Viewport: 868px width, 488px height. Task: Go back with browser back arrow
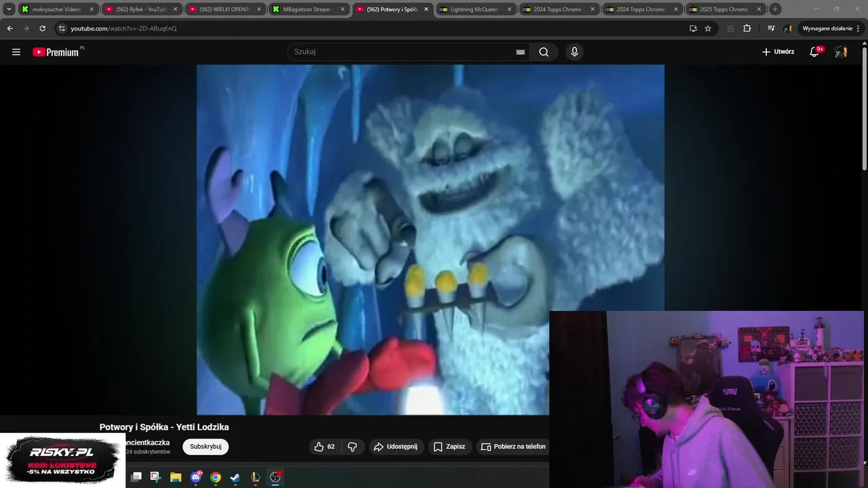pyautogui.click(x=9, y=28)
